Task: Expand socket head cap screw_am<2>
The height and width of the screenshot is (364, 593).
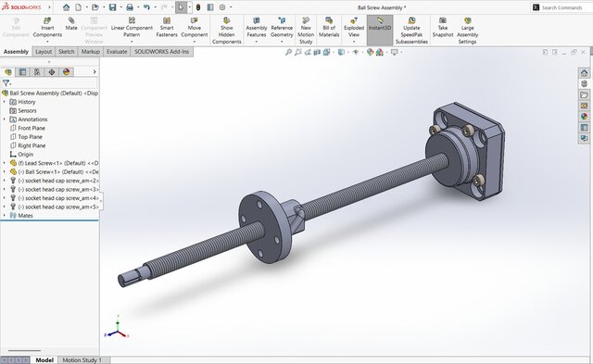Action: coord(4,181)
